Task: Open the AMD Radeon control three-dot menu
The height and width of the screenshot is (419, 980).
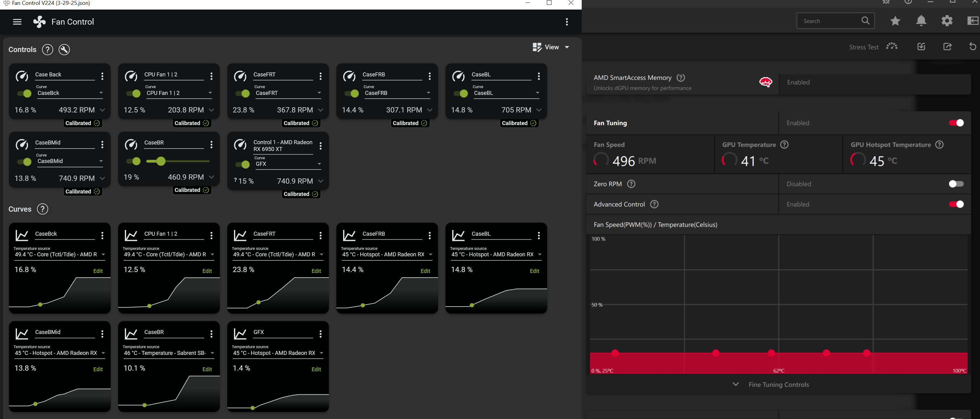Action: [x=321, y=146]
